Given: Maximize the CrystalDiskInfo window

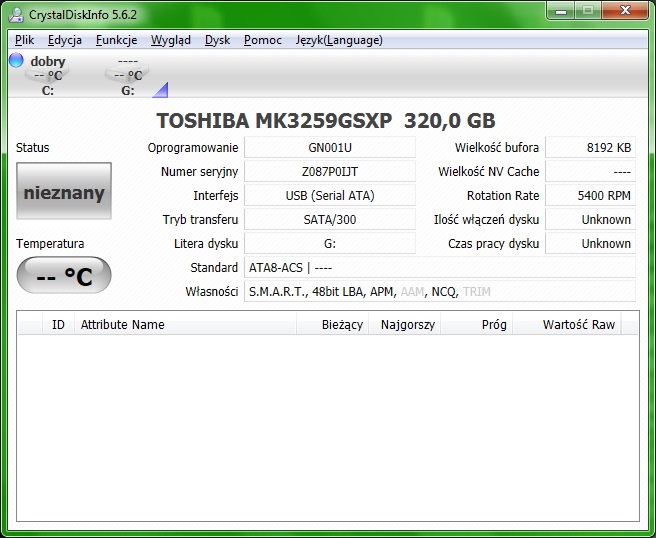Looking at the screenshot, I should pyautogui.click(x=588, y=11).
